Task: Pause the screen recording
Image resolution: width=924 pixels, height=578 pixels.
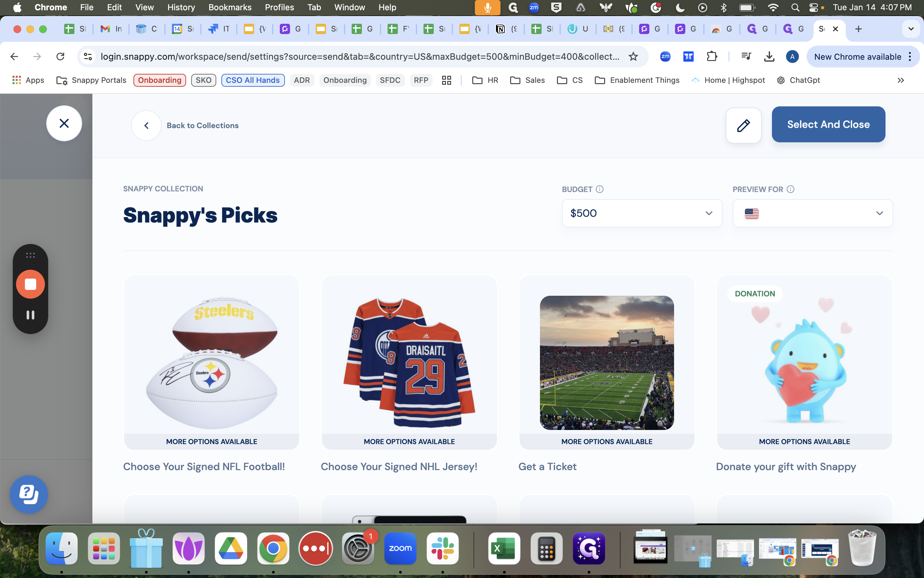Action: coord(30,315)
